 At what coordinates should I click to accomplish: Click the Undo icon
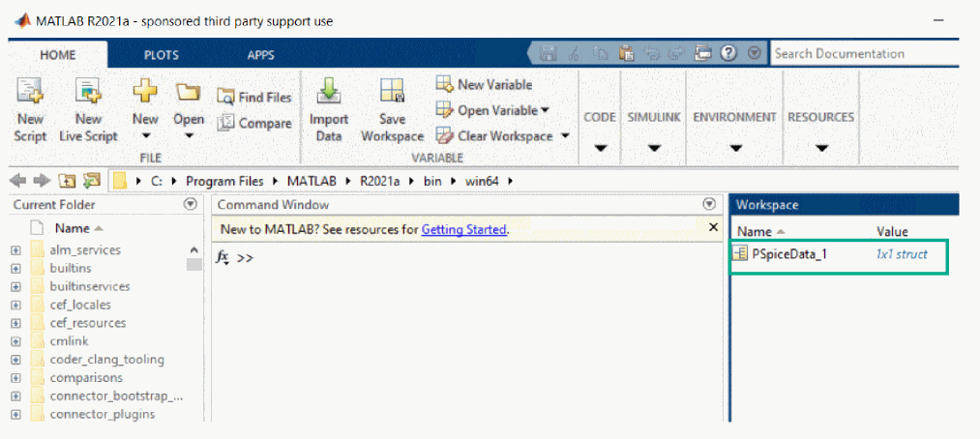[652, 54]
